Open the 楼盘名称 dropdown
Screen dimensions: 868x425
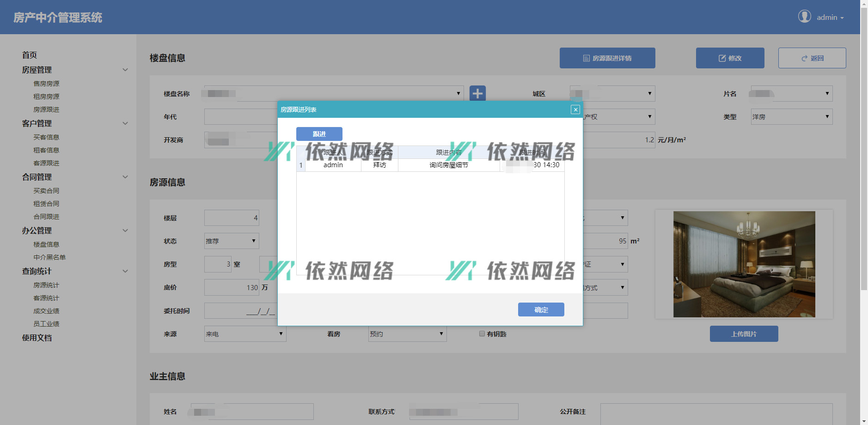334,93
